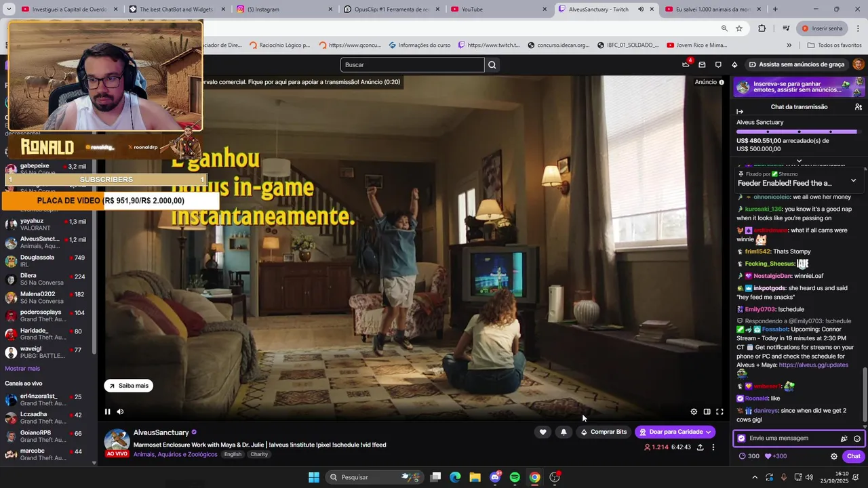Screen dimensions: 868x488
Task: Open video player settings gear
Action: [694, 411]
